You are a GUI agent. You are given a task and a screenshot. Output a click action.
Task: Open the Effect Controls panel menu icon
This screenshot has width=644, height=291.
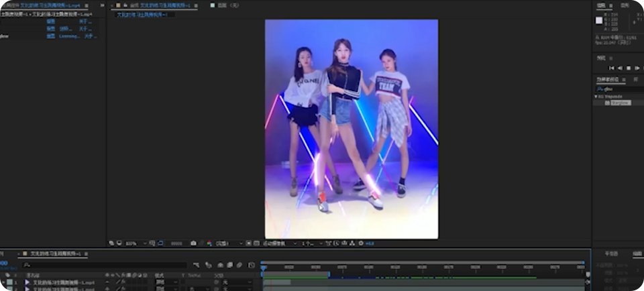(x=87, y=6)
